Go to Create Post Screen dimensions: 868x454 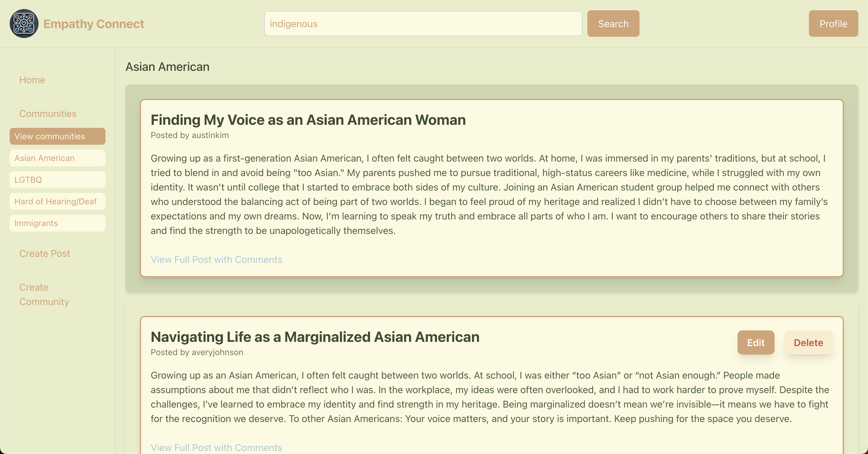45,254
